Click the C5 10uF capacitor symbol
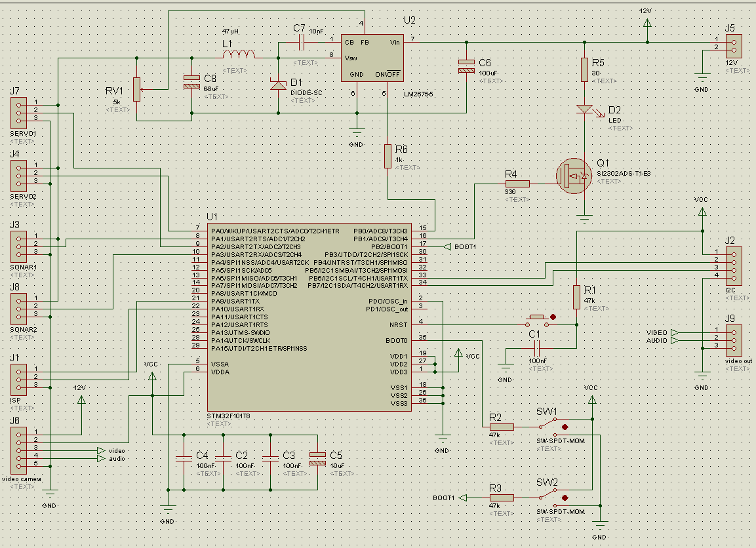The image size is (756, 548). pos(317,458)
